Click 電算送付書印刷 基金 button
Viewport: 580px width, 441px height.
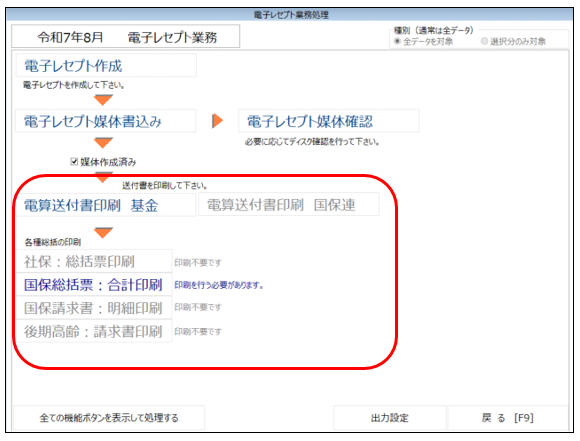coord(106,205)
